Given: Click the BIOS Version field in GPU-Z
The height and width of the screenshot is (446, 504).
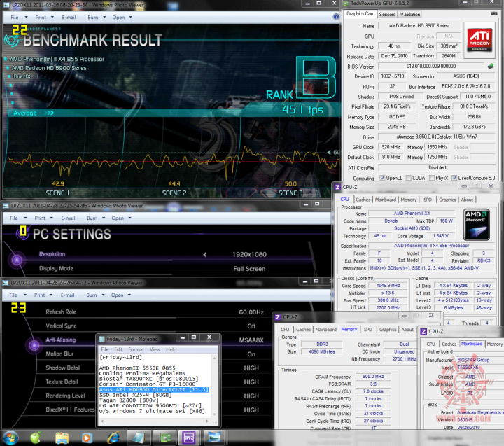Looking at the screenshot, I should coord(430,67).
